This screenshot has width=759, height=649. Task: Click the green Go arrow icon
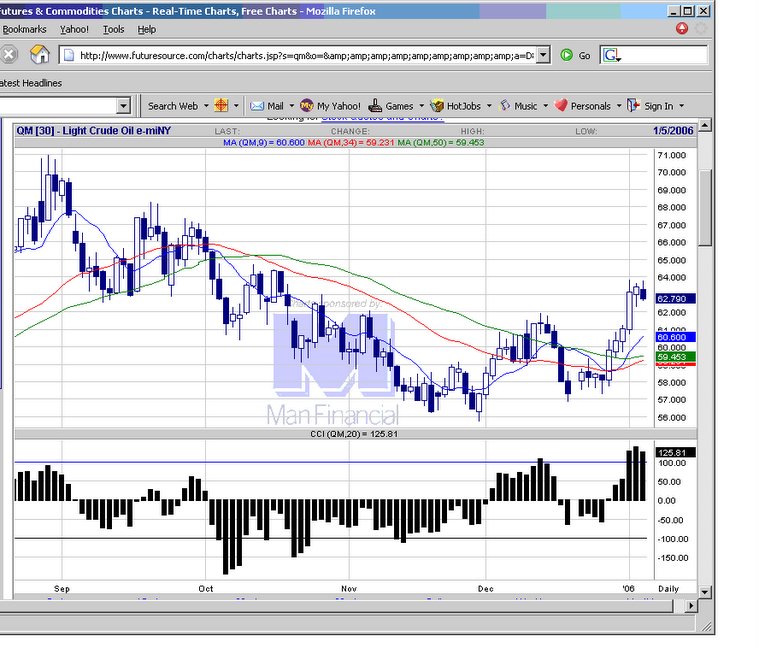pyautogui.click(x=566, y=55)
